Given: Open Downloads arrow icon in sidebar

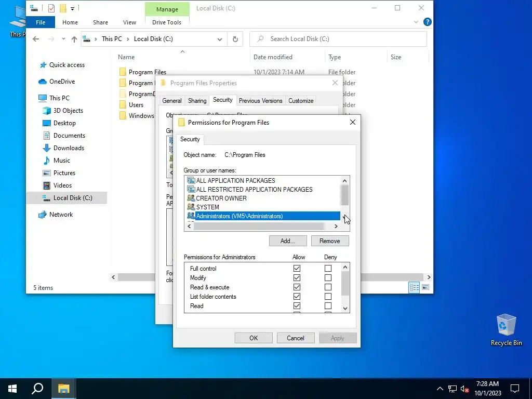Looking at the screenshot, I should coord(46,148).
